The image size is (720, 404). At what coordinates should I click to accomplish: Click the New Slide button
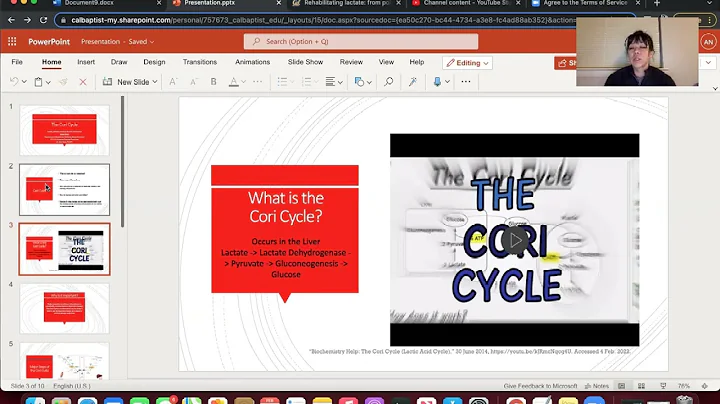pyautogui.click(x=128, y=82)
